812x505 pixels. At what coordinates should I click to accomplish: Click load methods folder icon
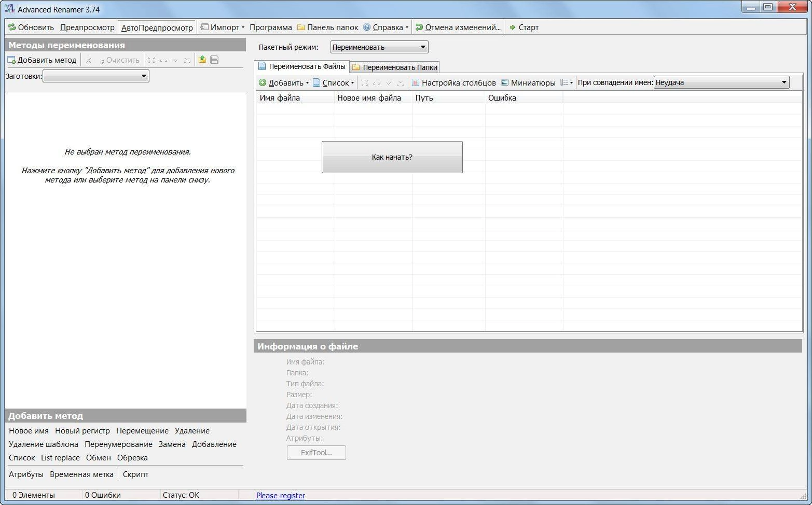pyautogui.click(x=202, y=60)
